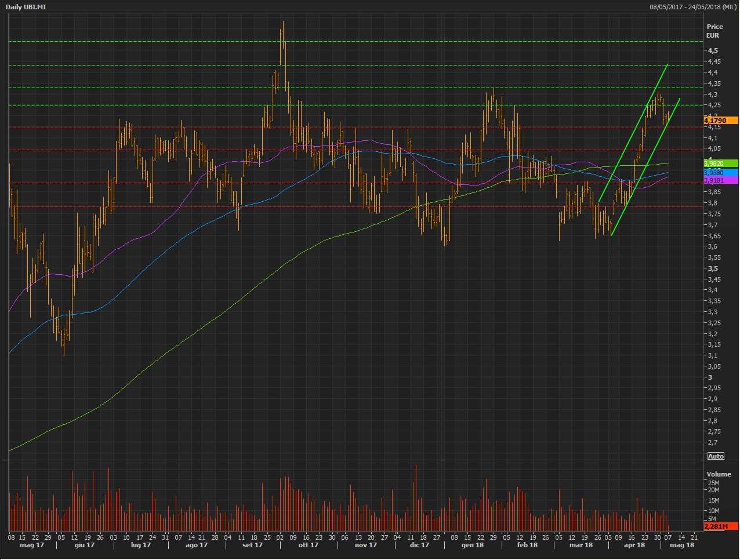Screen dimensions: 740x560
Task: Open the Daily UBI.MI chart title
Action: pos(26,7)
